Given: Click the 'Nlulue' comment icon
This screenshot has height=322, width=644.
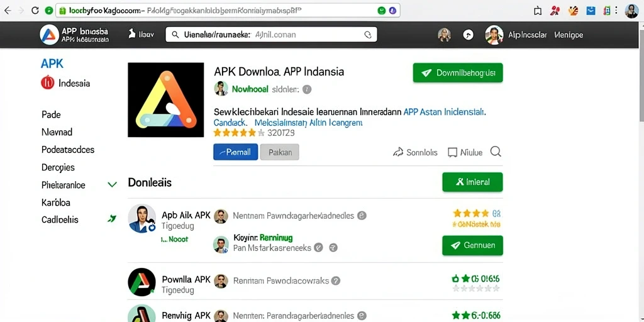Looking at the screenshot, I should point(452,152).
